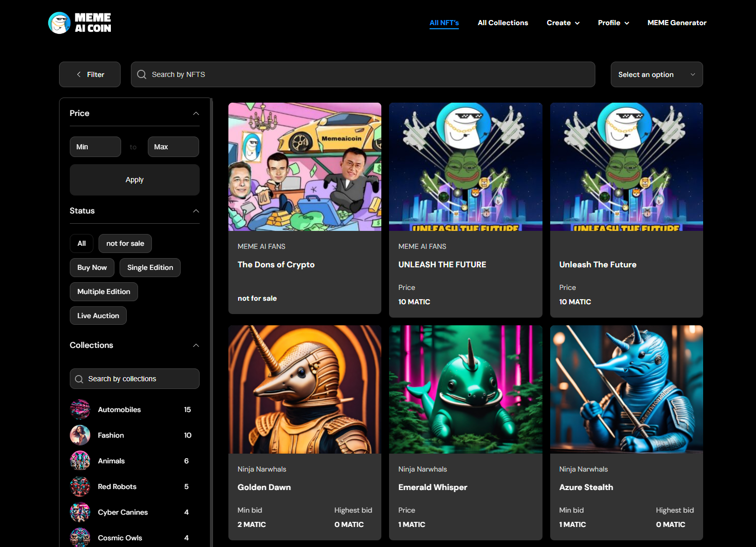Click the Animals collection avatar icon
Screen dimensions: 756x547
pyautogui.click(x=80, y=461)
